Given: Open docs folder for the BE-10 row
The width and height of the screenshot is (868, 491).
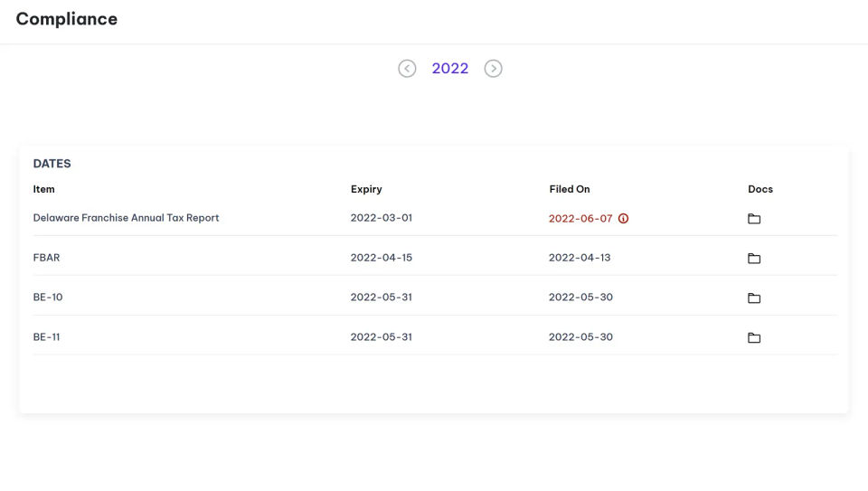Looking at the screenshot, I should pos(754,297).
